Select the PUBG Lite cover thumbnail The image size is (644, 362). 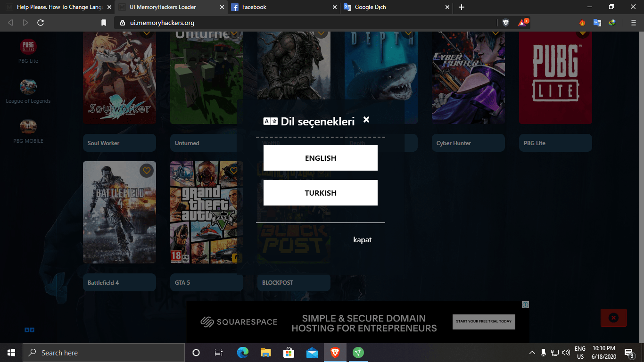pos(555,78)
